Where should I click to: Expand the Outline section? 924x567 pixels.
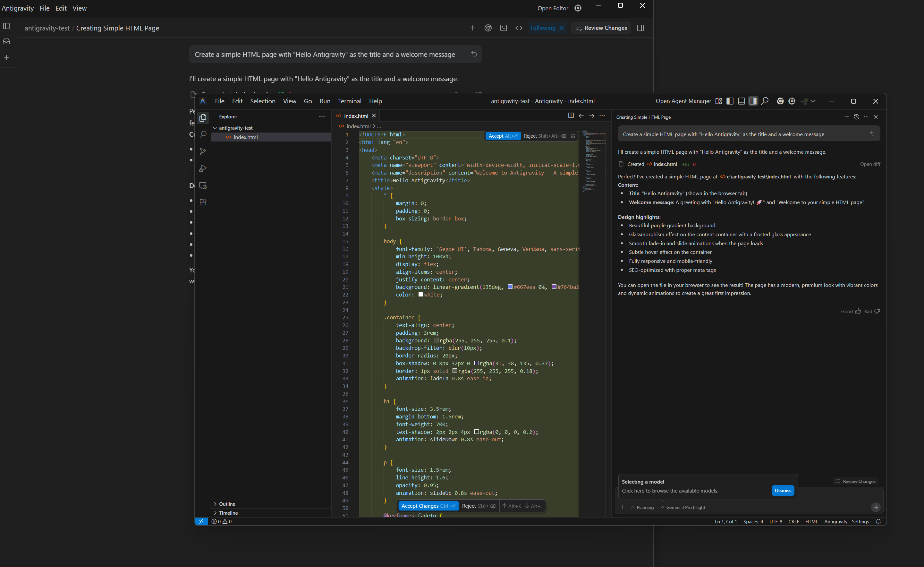tap(227, 504)
